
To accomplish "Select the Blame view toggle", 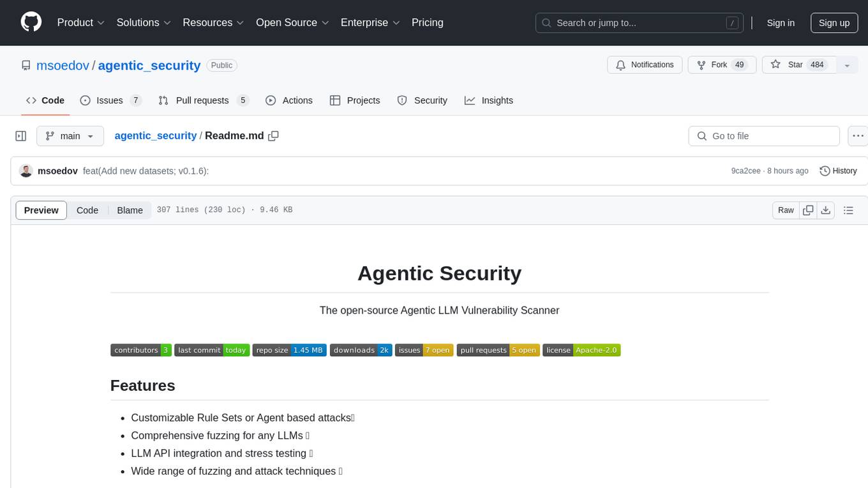I will pos(130,210).
